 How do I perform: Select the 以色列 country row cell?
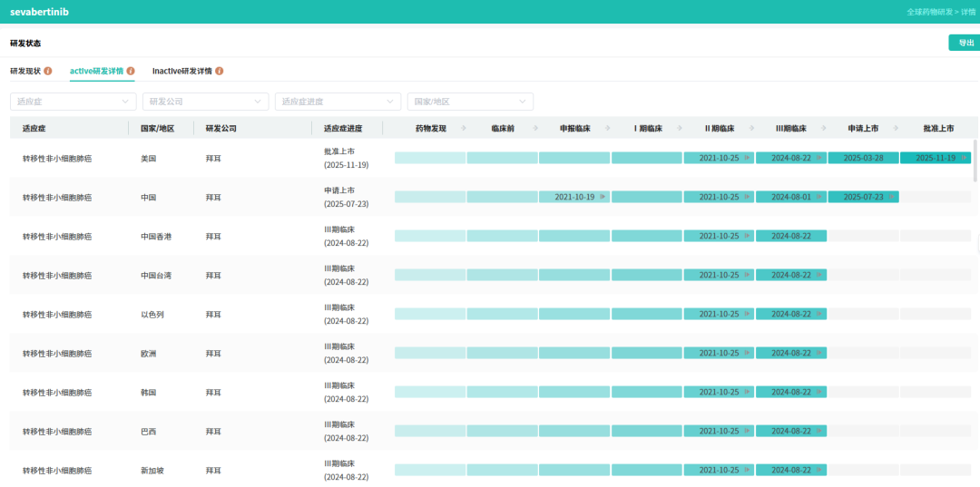tap(149, 315)
